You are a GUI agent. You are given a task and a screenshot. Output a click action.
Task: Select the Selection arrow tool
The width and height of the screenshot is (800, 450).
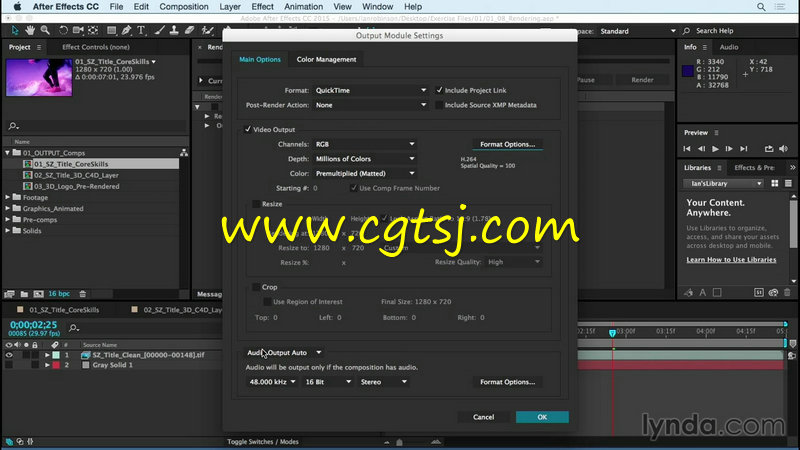click(15, 31)
